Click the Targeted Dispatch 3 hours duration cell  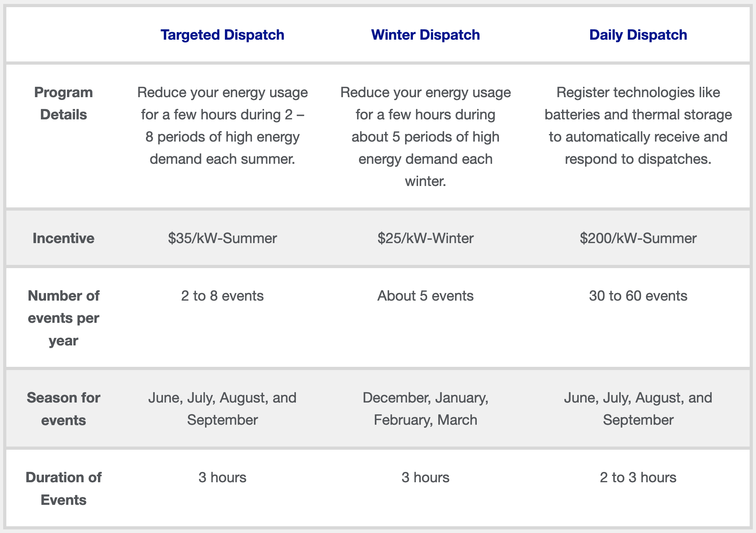click(x=222, y=477)
